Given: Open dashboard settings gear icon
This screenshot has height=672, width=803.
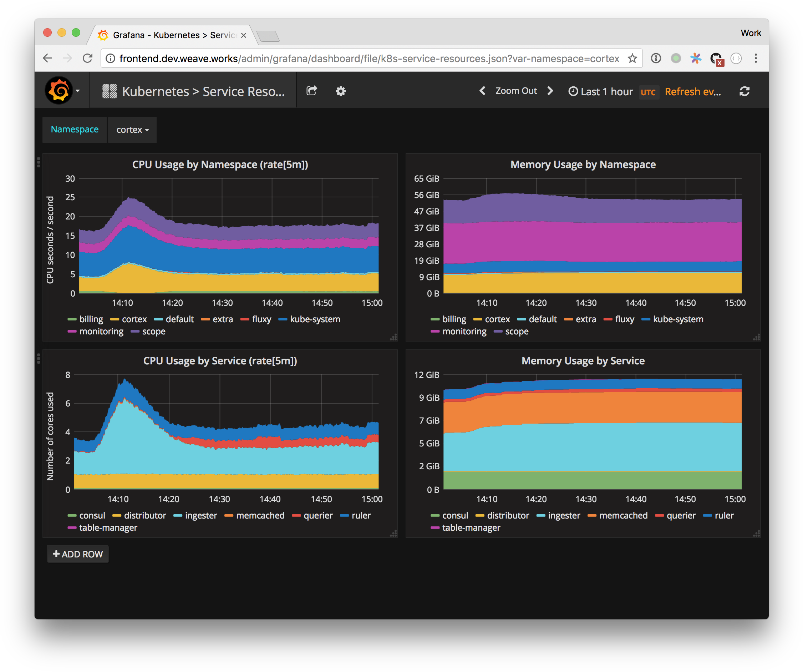Looking at the screenshot, I should 340,91.
